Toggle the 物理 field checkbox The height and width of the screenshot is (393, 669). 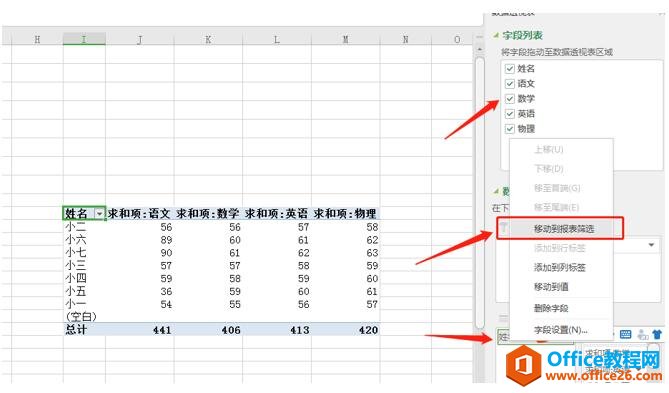click(509, 128)
